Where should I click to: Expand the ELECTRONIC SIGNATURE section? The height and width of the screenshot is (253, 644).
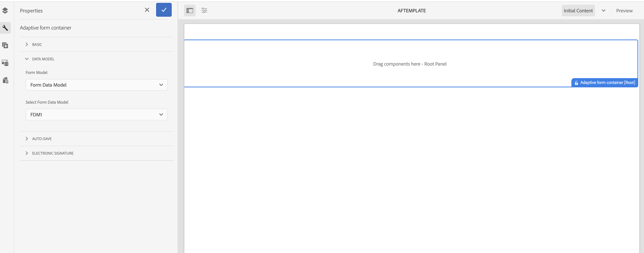53,153
